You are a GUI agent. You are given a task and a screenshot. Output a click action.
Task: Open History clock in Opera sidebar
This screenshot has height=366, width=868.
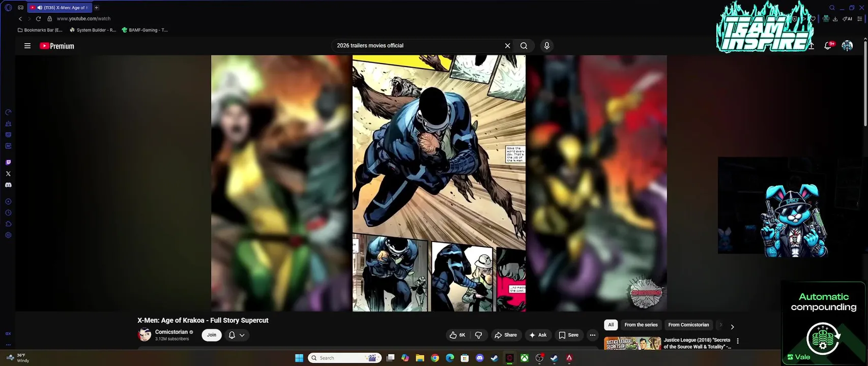point(8,213)
